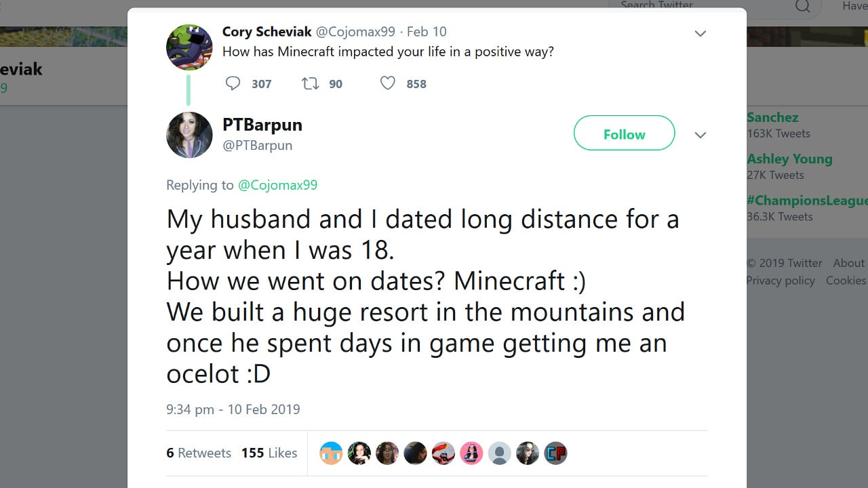View the 155 Likes list

pyautogui.click(x=269, y=453)
